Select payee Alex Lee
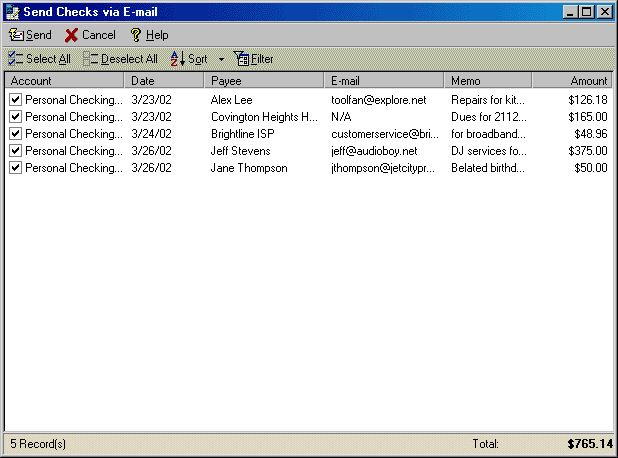 pos(231,100)
